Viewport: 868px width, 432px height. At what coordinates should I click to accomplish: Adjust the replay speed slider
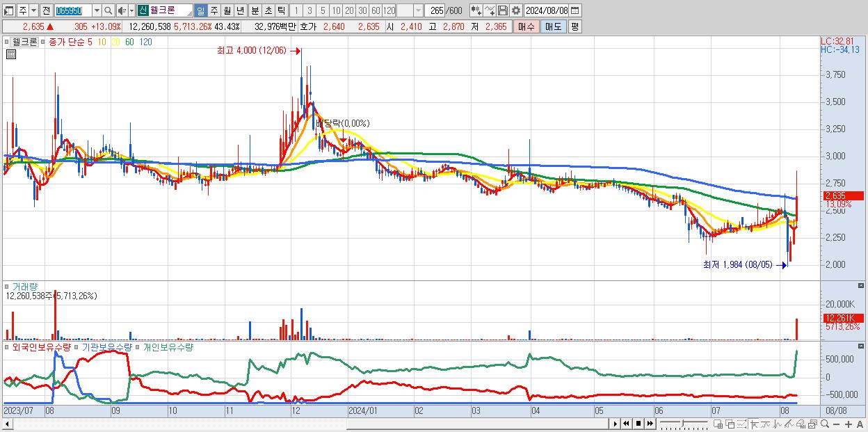pyautogui.click(x=684, y=424)
